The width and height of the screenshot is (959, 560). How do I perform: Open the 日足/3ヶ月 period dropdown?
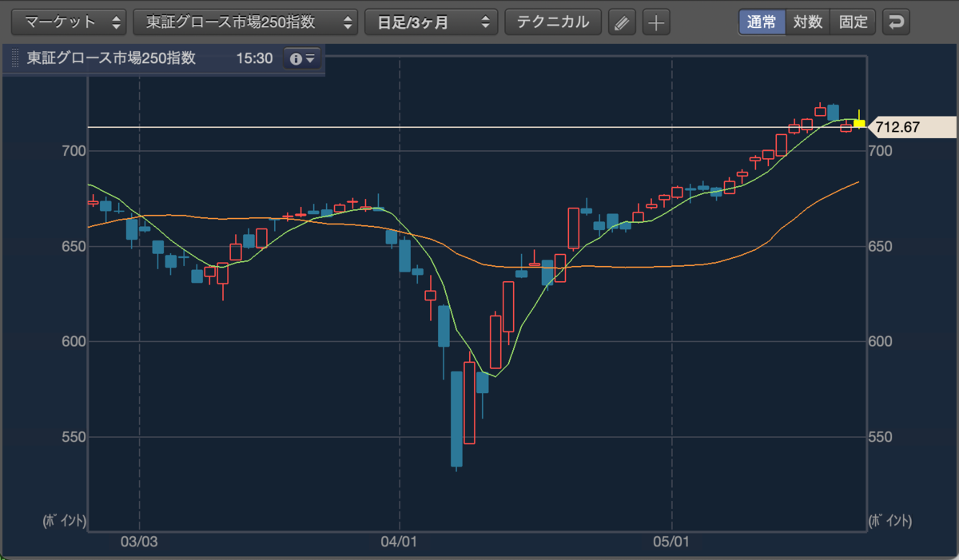coord(431,22)
